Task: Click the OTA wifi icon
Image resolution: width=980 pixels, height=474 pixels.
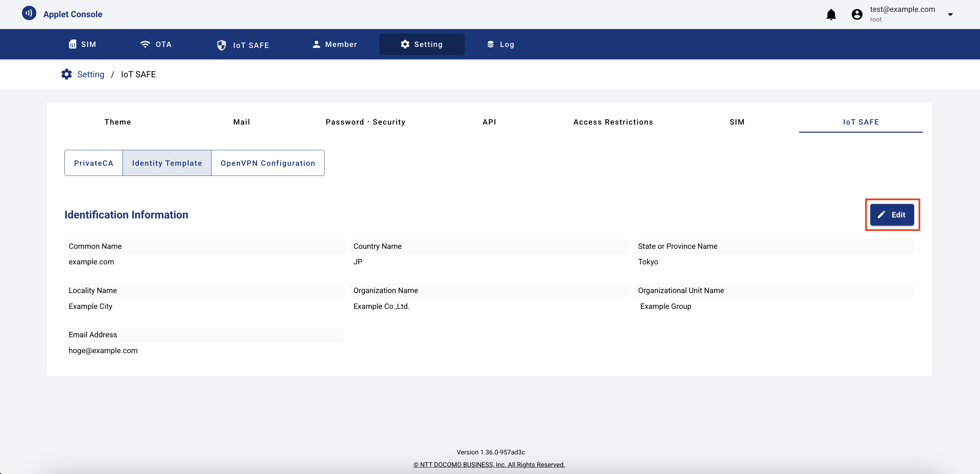Action: click(145, 44)
